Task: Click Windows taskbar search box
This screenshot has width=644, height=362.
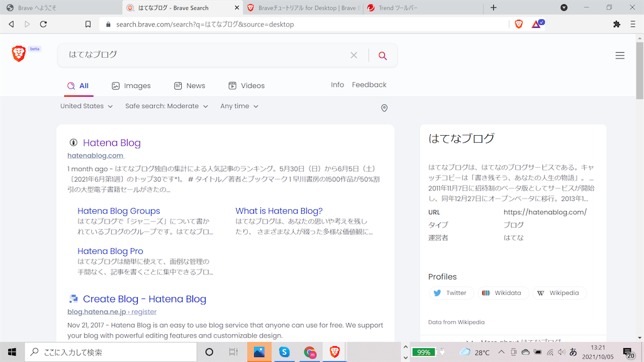Action: [111, 352]
